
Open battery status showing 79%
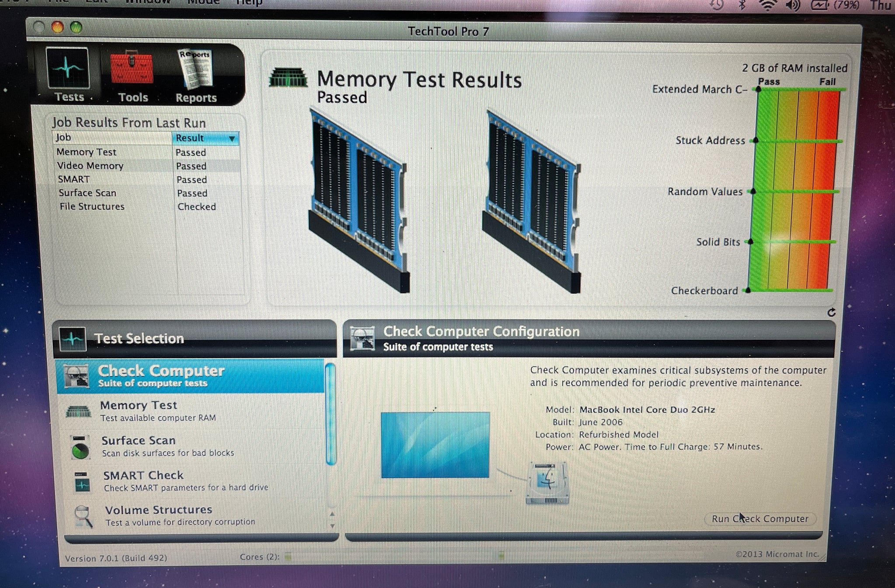(x=835, y=5)
